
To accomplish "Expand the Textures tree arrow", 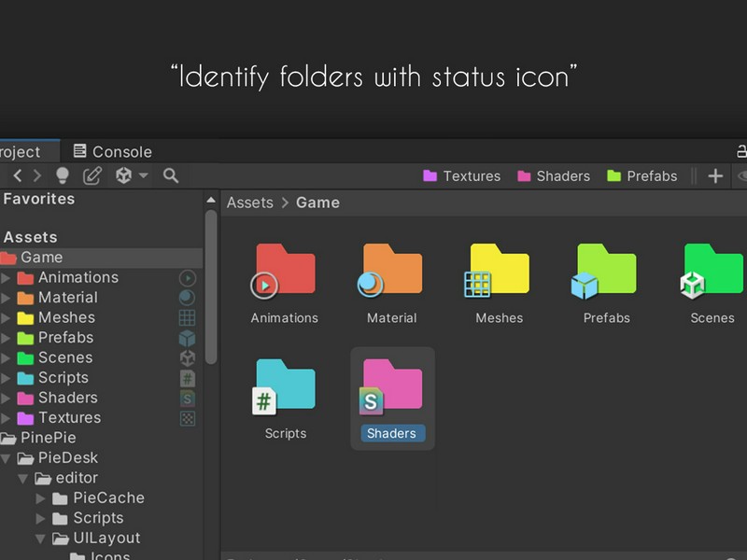I will pyautogui.click(x=6, y=417).
